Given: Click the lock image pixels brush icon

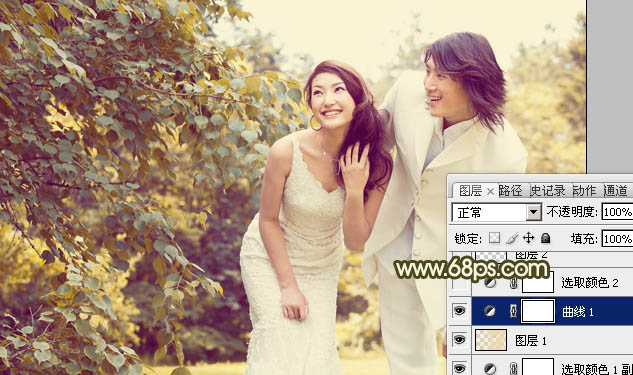Looking at the screenshot, I should (511, 238).
